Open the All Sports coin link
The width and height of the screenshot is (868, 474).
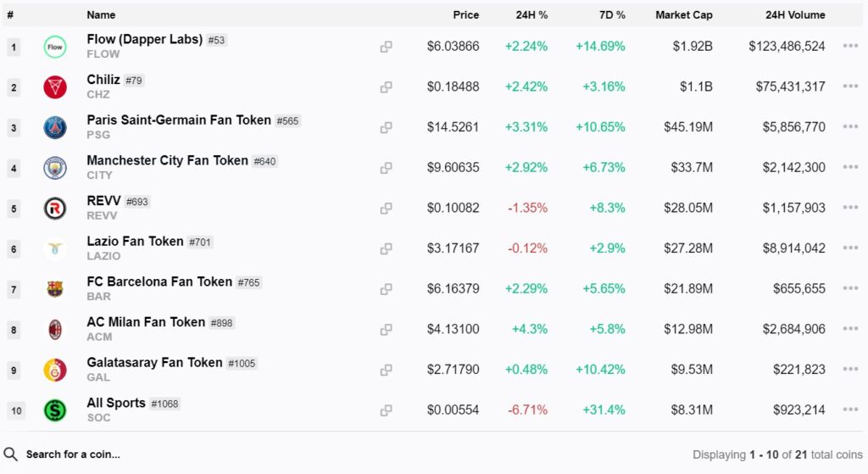(x=115, y=403)
